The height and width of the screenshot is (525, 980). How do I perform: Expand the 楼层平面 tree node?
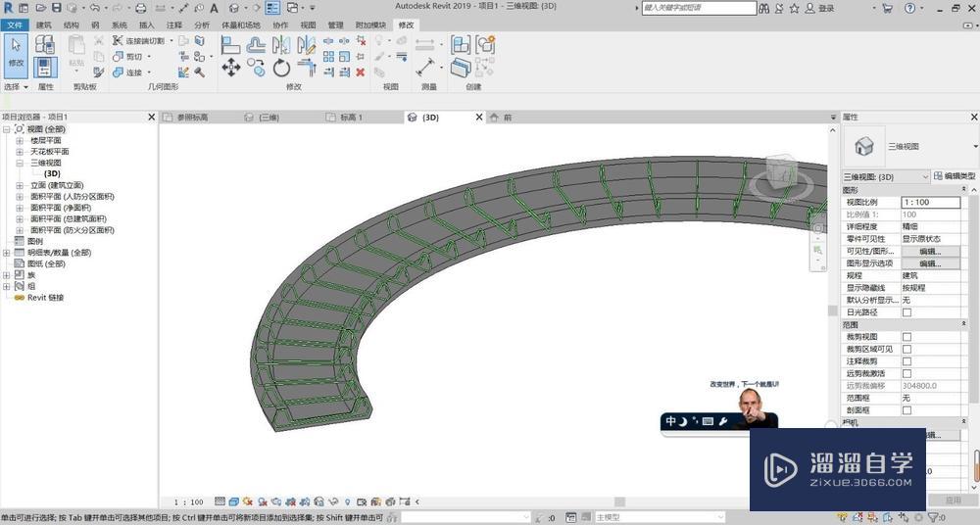20,141
